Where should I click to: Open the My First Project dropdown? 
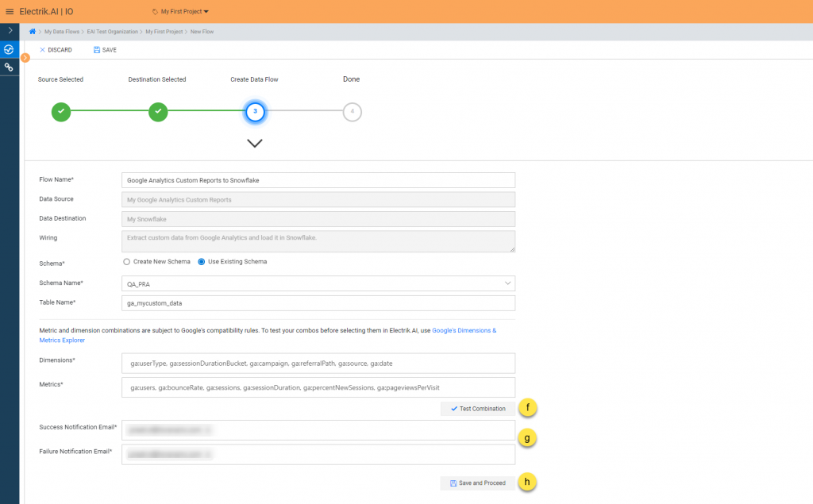pos(180,12)
